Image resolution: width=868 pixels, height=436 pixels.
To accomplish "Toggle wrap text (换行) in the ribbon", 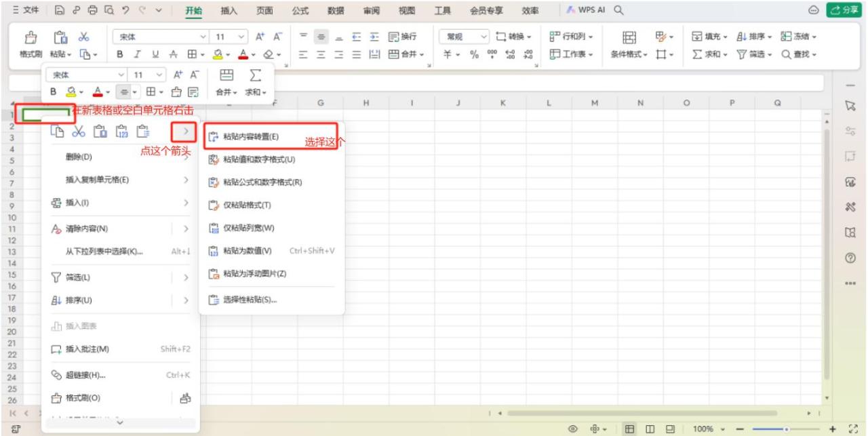I will (402, 37).
